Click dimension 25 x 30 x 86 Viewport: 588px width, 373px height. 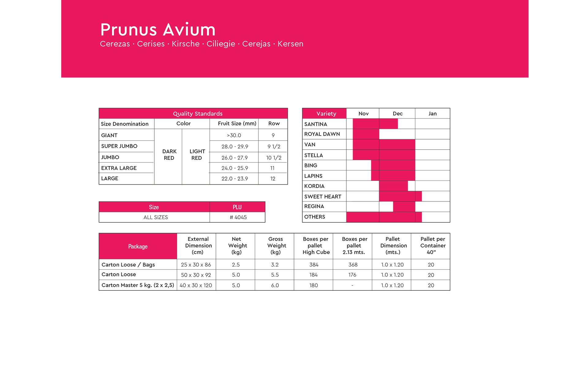pos(196,265)
